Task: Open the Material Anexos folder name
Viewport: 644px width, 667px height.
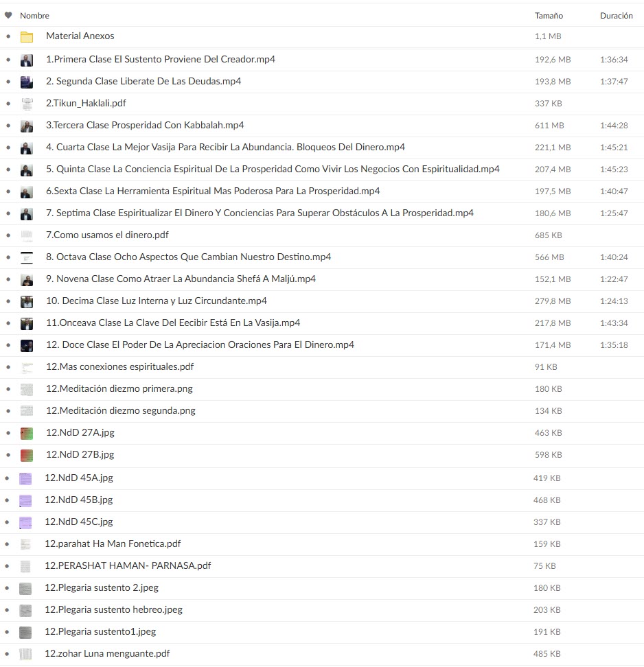Action: tap(80, 36)
